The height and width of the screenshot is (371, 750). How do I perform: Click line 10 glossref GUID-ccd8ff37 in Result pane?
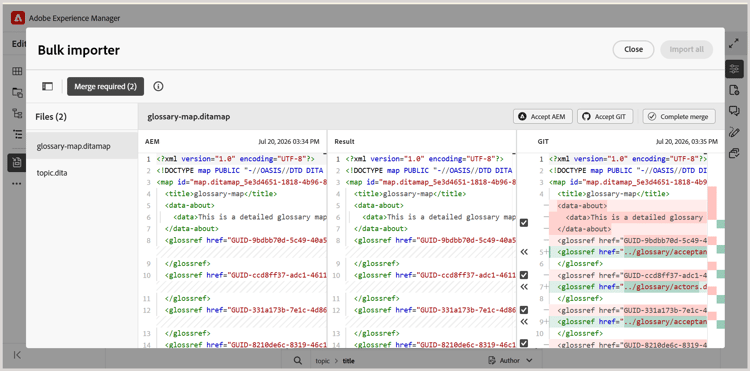(435, 275)
